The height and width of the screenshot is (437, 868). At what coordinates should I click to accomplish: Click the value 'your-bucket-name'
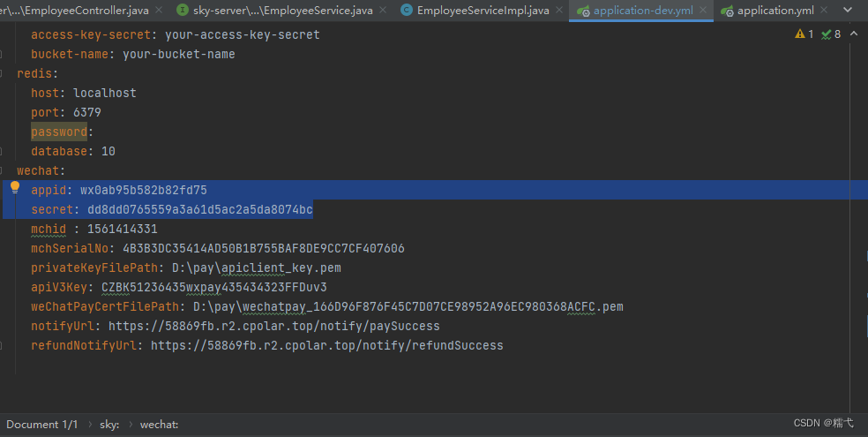coord(179,54)
